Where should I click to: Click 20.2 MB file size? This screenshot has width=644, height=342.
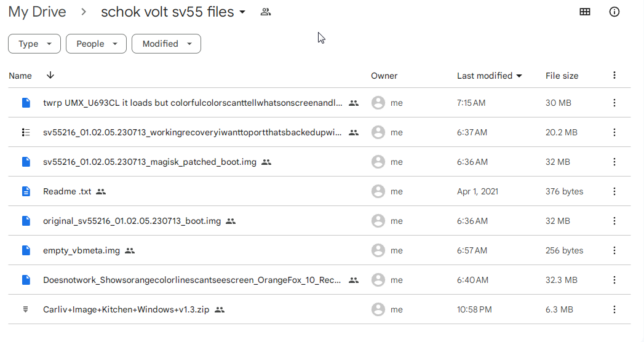coord(562,132)
